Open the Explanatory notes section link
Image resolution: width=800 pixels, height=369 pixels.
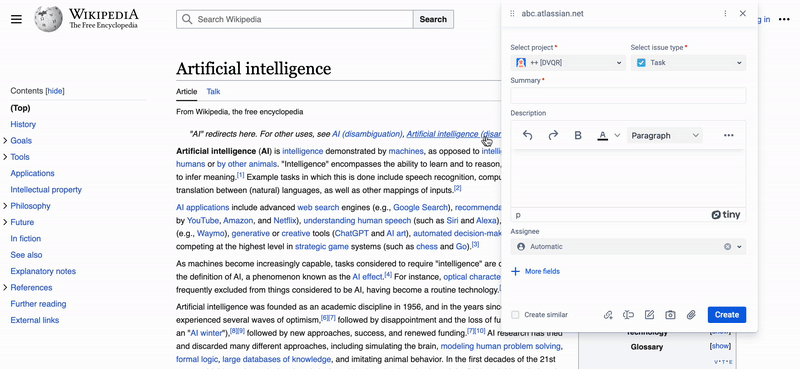tap(43, 272)
